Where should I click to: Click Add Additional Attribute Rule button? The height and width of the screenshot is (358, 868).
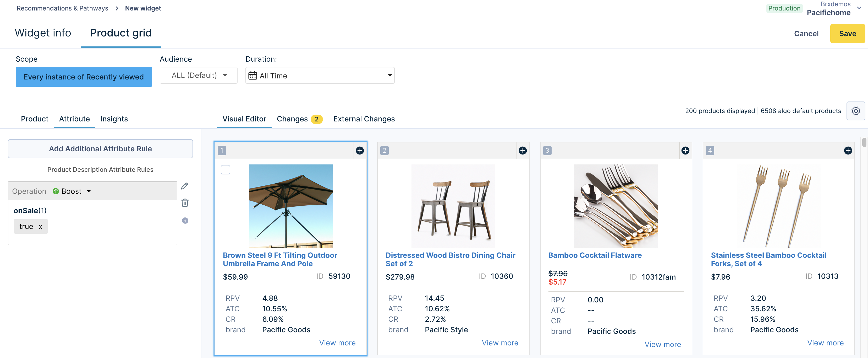(x=100, y=149)
